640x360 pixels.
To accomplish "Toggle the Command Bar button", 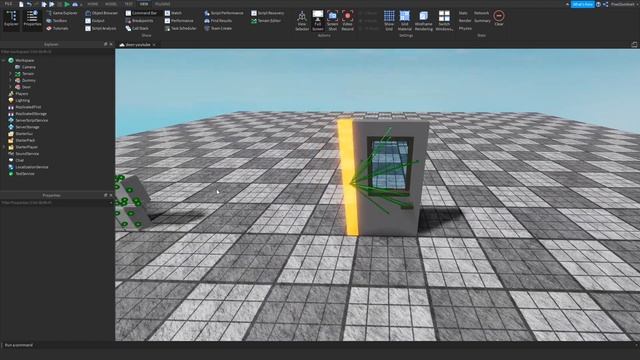I will [x=141, y=13].
